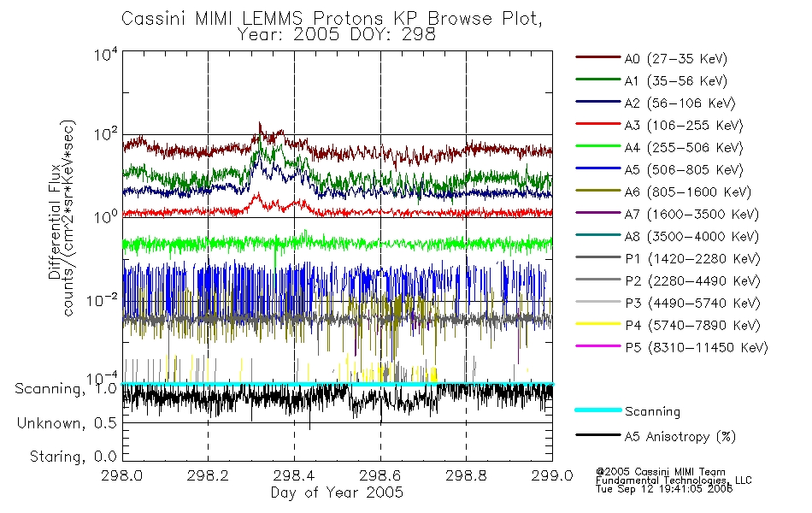812x513 pixels.
Task: Click the navy A2 legend line
Action: [598, 102]
